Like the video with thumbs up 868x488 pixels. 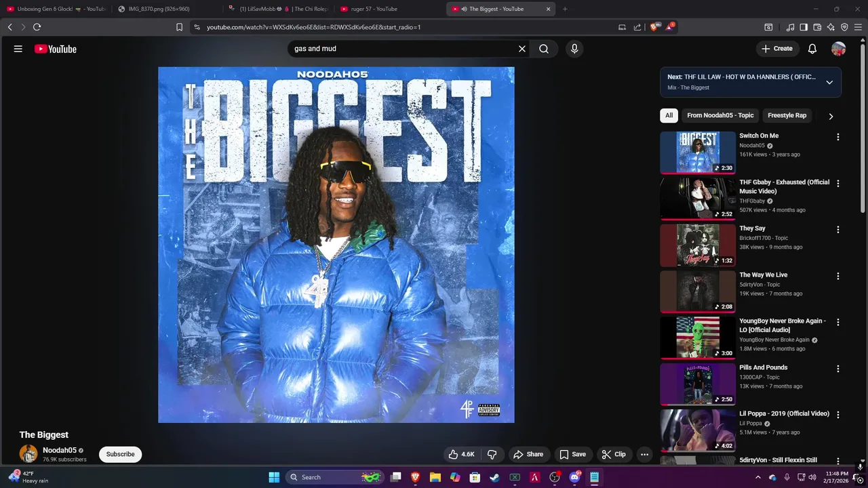pos(460,454)
